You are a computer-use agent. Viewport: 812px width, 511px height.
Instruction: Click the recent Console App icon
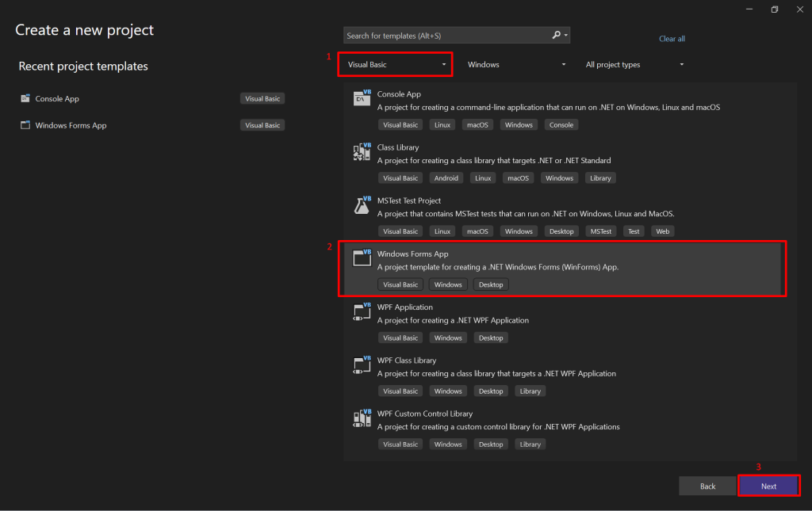pyautogui.click(x=25, y=98)
